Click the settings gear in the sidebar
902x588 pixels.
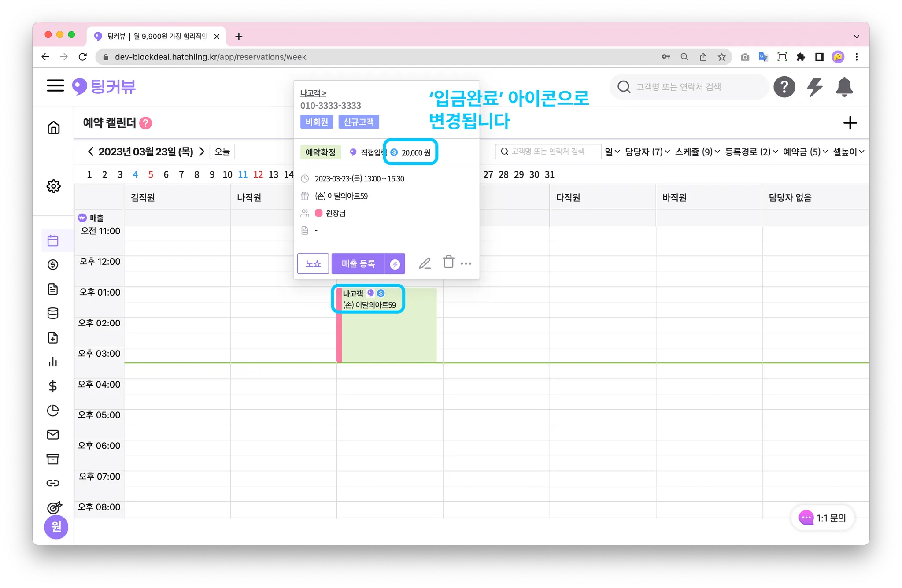(x=53, y=186)
